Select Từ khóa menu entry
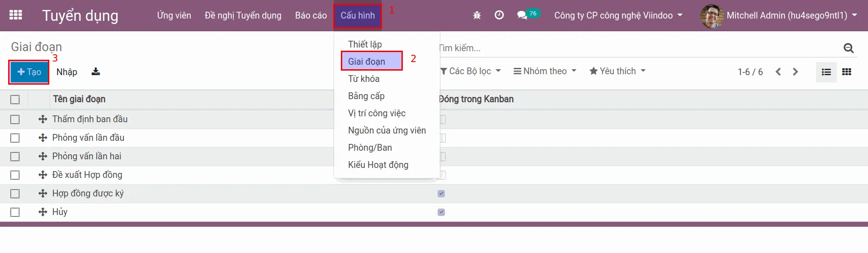868x253 pixels. (363, 79)
